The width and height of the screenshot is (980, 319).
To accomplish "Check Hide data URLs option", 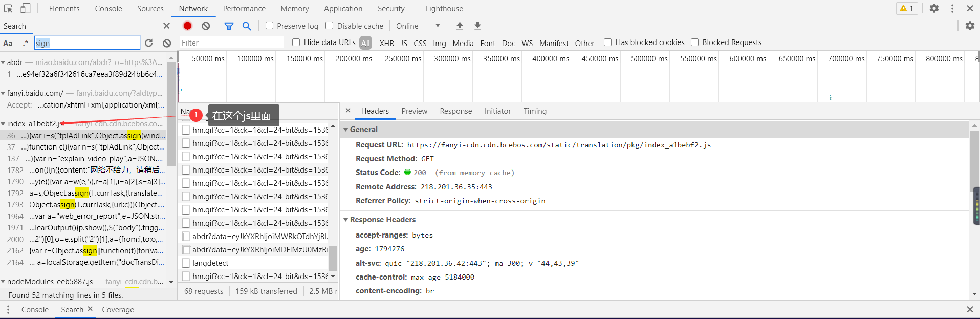I will point(296,42).
